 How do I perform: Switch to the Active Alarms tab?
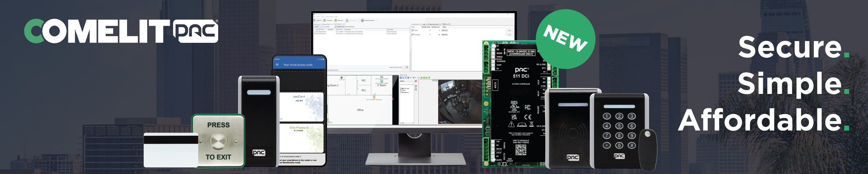[x=328, y=24]
